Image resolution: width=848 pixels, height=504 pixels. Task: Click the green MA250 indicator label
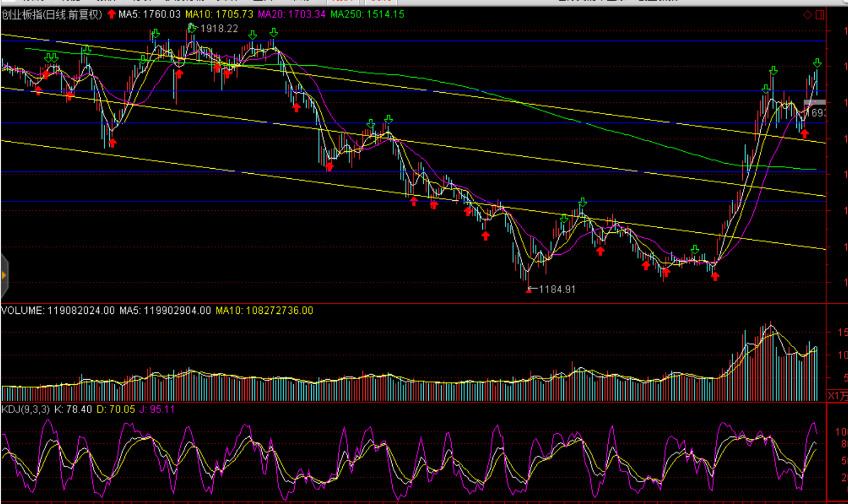click(x=367, y=14)
